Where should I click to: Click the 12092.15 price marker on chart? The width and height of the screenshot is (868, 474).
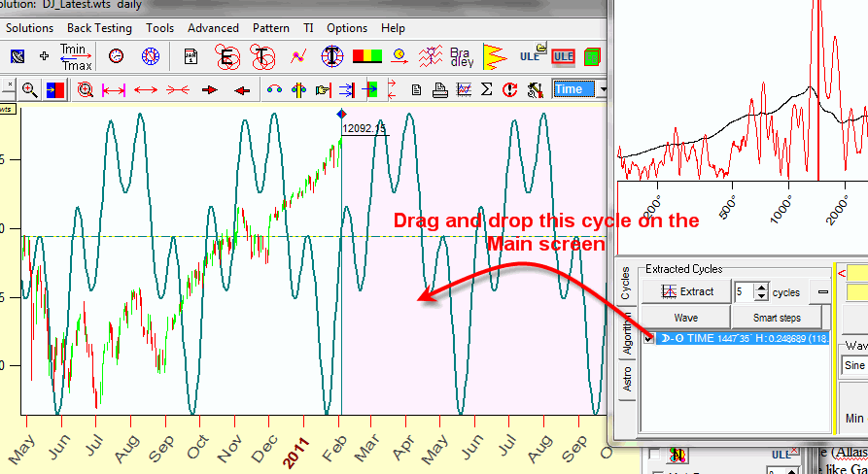point(364,127)
